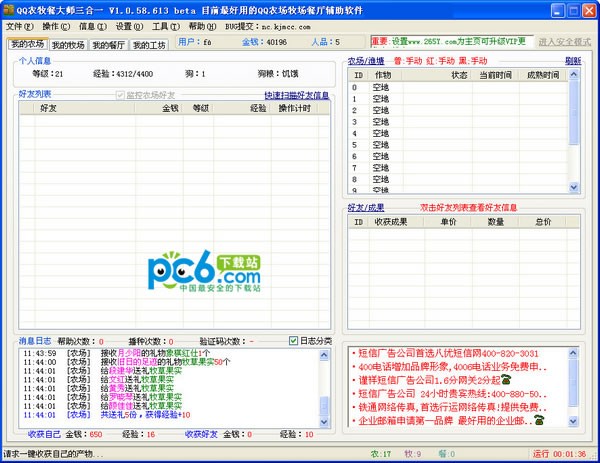Click ads panel scrollbar up arrow
The height and width of the screenshot is (463, 600).
click(573, 353)
